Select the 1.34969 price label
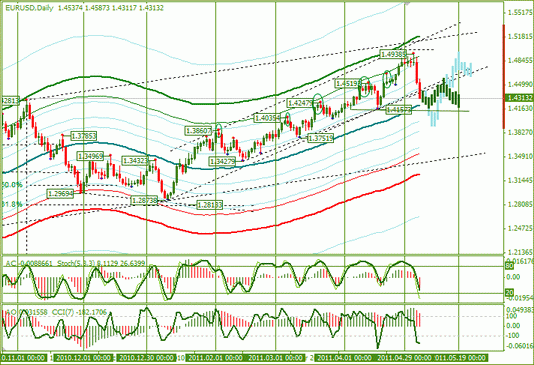Viewport: 534px width, 365px height. (91, 156)
